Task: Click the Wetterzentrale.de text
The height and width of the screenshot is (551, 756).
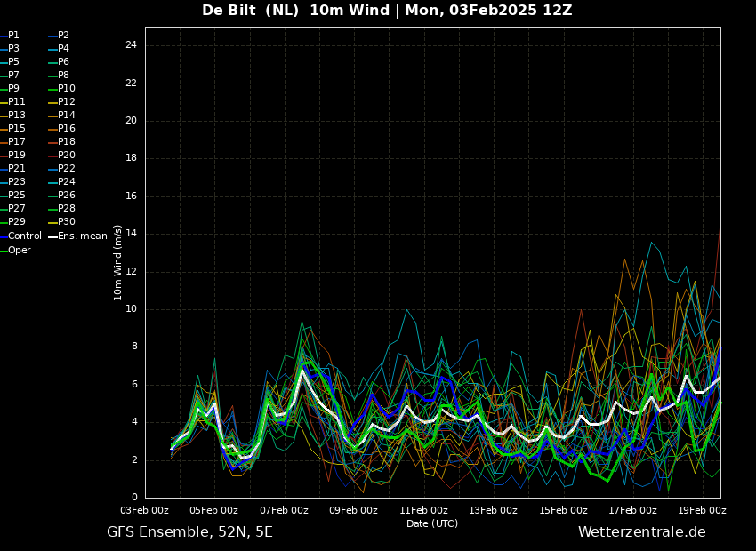Action: coord(641,532)
